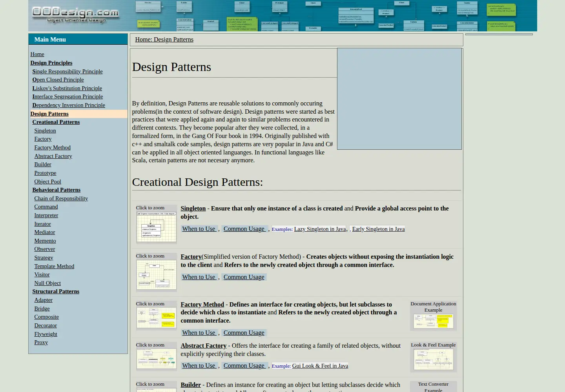The image size is (565, 392).
Task: Open Lazy Singleton in Java example
Action: click(x=320, y=229)
